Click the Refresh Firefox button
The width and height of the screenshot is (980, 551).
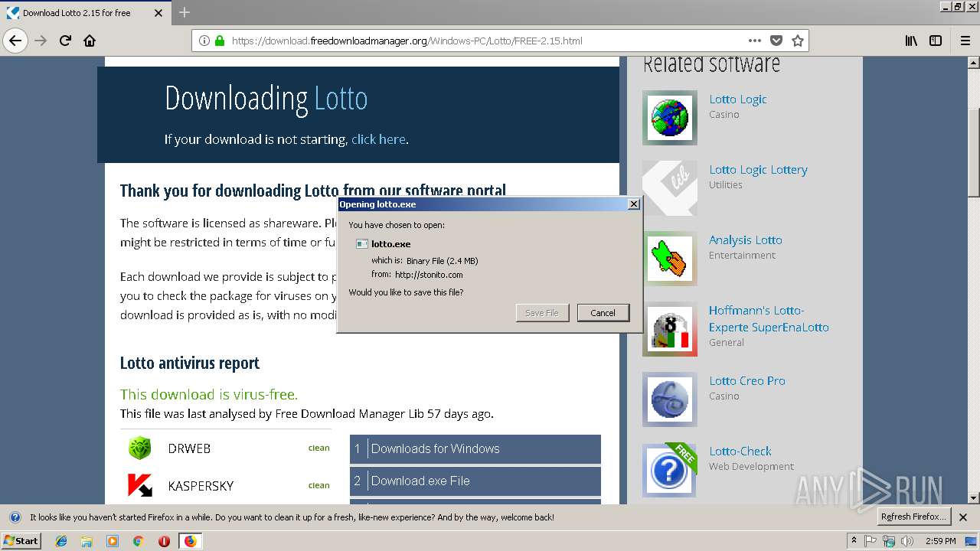(x=914, y=517)
